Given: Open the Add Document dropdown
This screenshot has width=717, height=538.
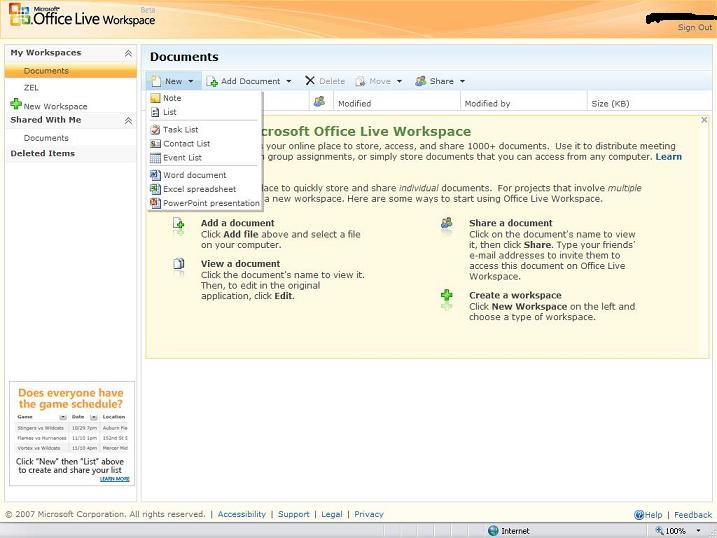Looking at the screenshot, I should point(289,81).
